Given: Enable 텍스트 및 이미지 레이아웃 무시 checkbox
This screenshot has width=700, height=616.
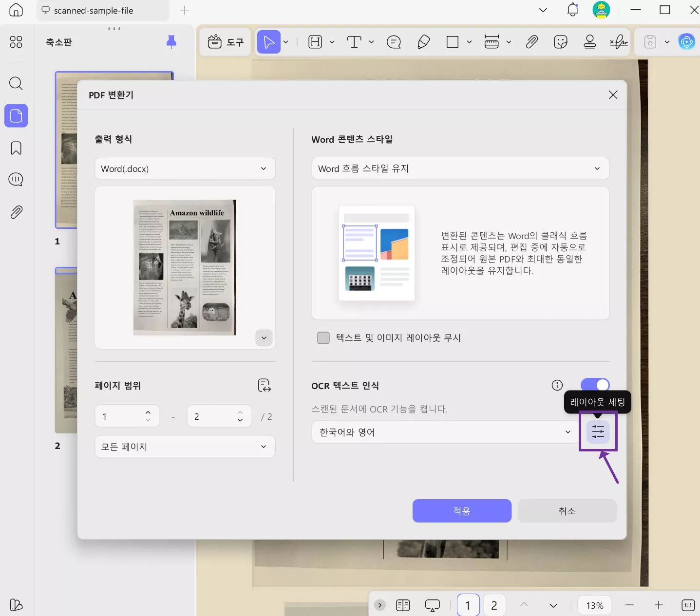Looking at the screenshot, I should 323,337.
